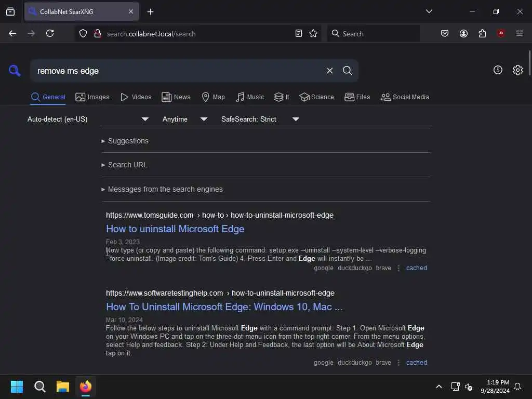Open the notifications bell icon
The width and height of the screenshot is (532, 399).
(x=517, y=387)
